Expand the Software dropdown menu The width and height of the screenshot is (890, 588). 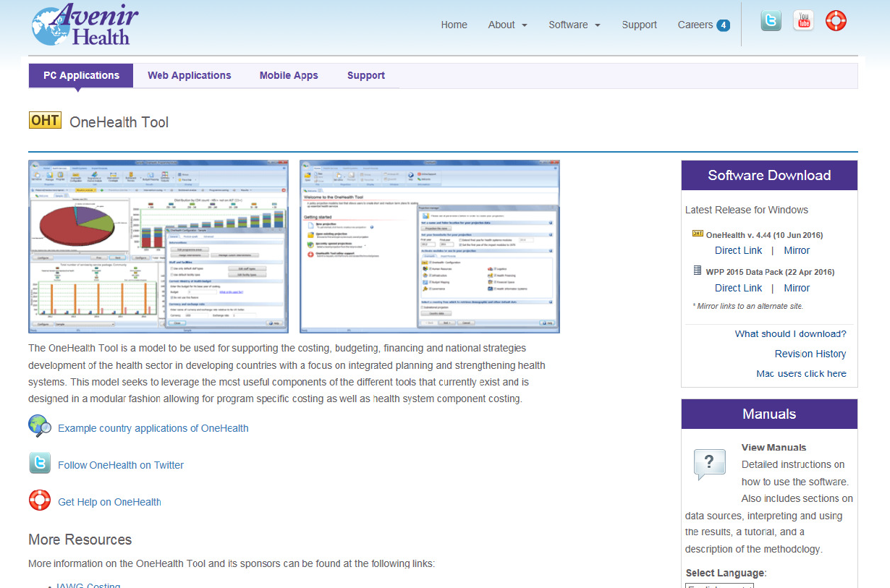click(x=575, y=25)
